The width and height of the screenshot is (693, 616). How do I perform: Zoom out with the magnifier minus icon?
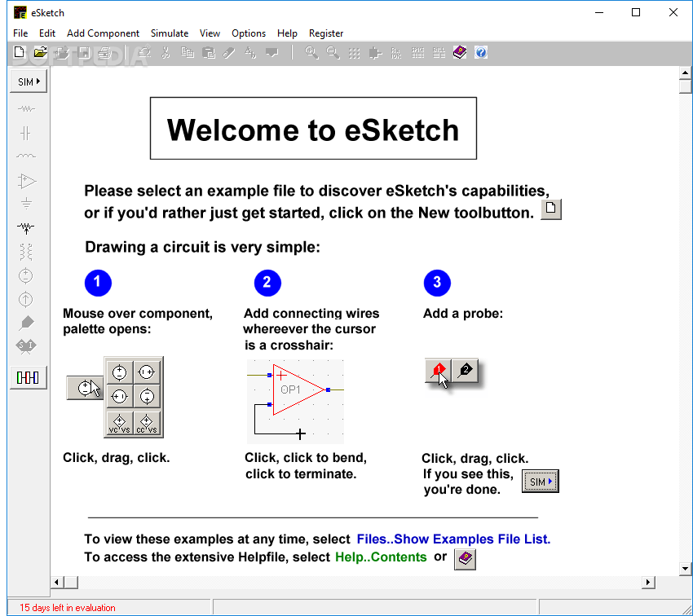[x=333, y=53]
